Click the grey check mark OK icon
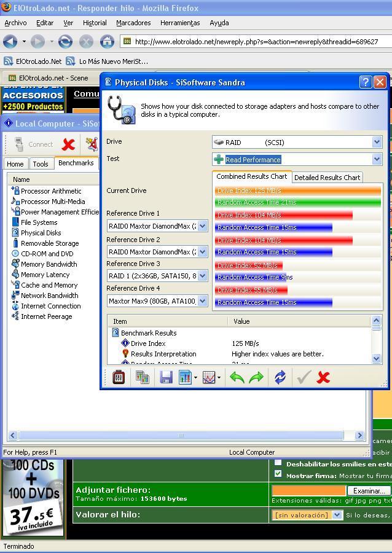 [x=304, y=377]
